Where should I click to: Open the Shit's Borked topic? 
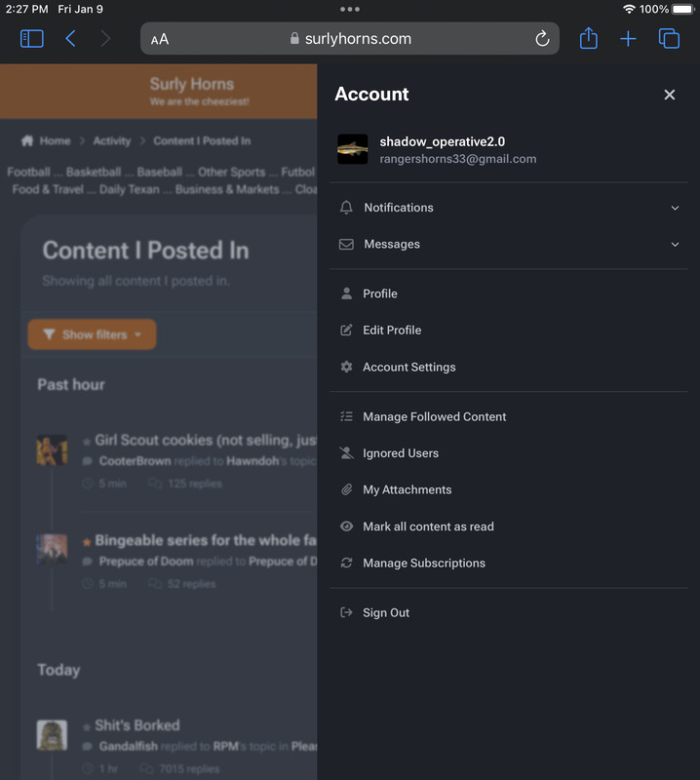point(137,725)
